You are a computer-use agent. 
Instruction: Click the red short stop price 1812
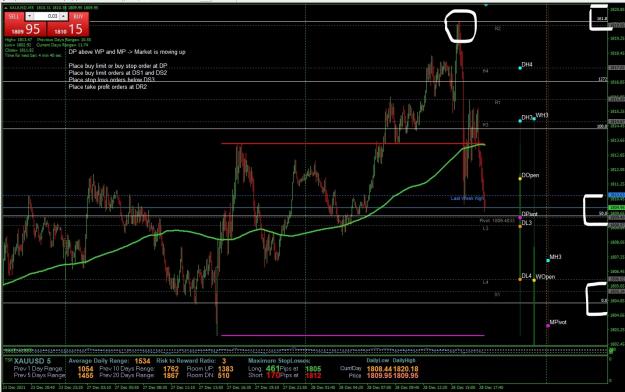pos(313,375)
